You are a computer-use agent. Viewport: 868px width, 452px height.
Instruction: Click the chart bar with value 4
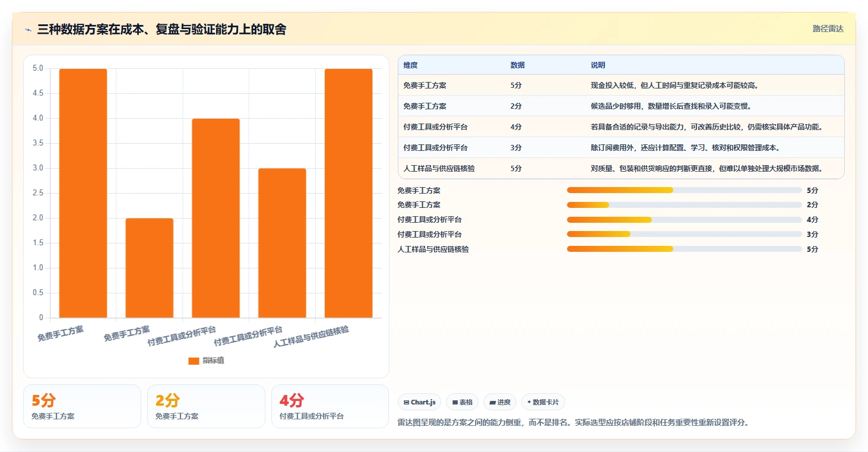point(216,218)
